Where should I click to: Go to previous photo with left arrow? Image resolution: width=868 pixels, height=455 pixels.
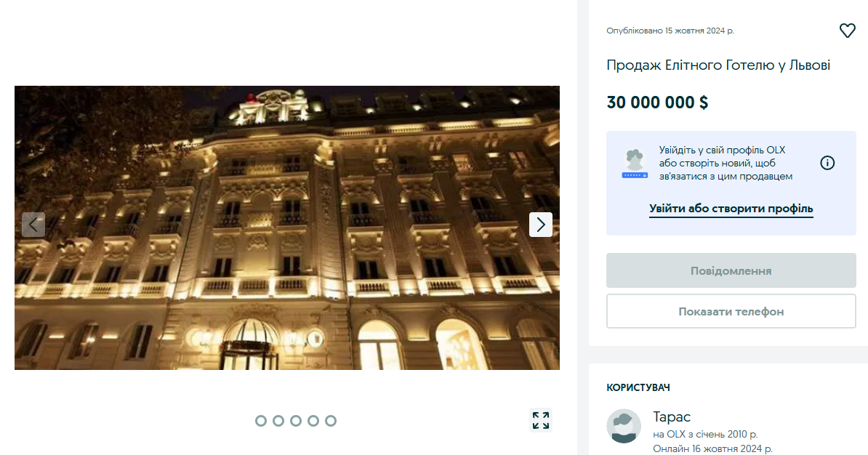pyautogui.click(x=33, y=225)
